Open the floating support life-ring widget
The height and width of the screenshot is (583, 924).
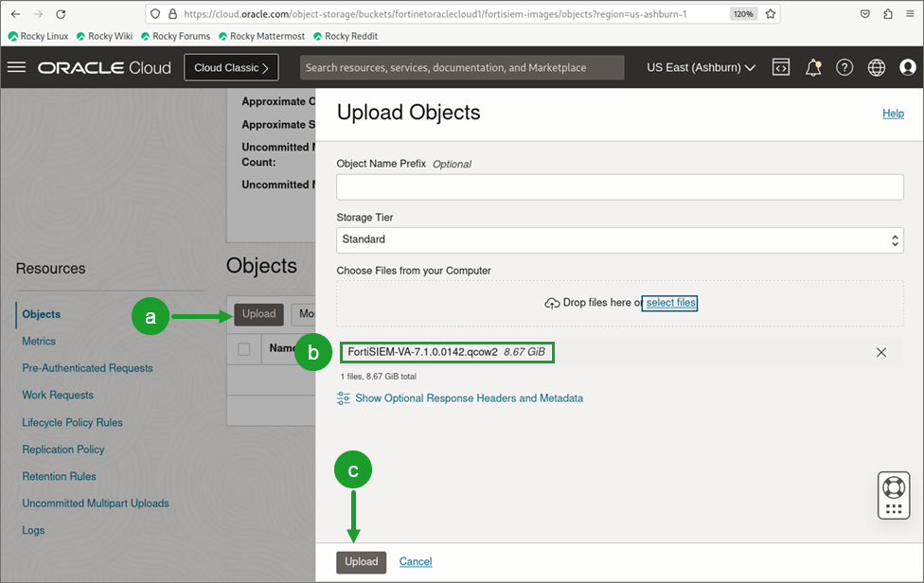(x=893, y=494)
